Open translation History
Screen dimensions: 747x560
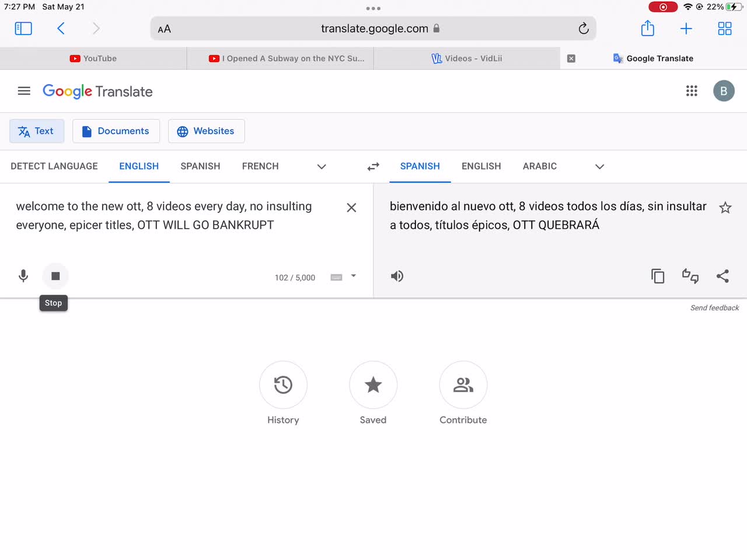283,385
